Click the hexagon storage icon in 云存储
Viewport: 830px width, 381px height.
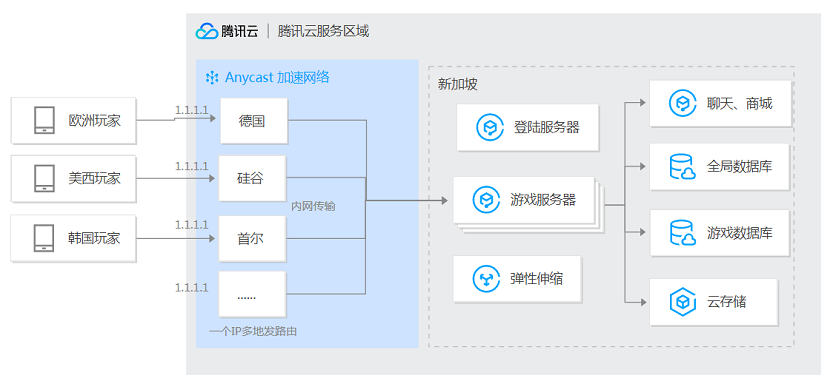(683, 302)
